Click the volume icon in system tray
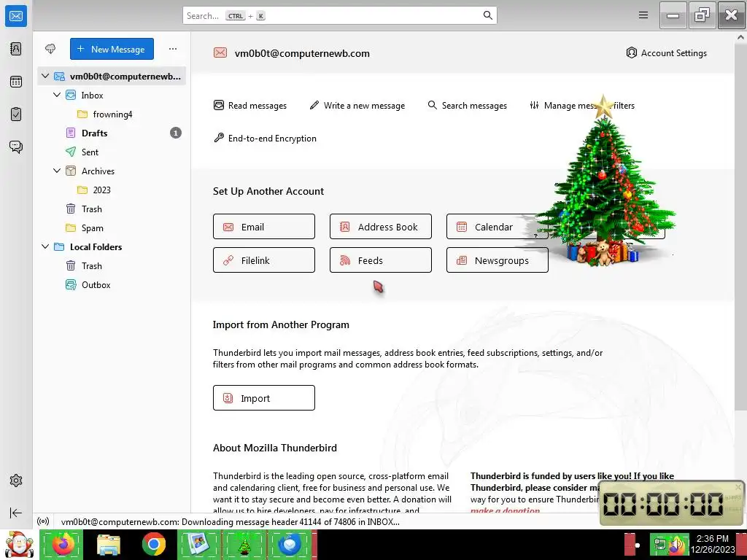The image size is (747, 560). pyautogui.click(x=677, y=545)
